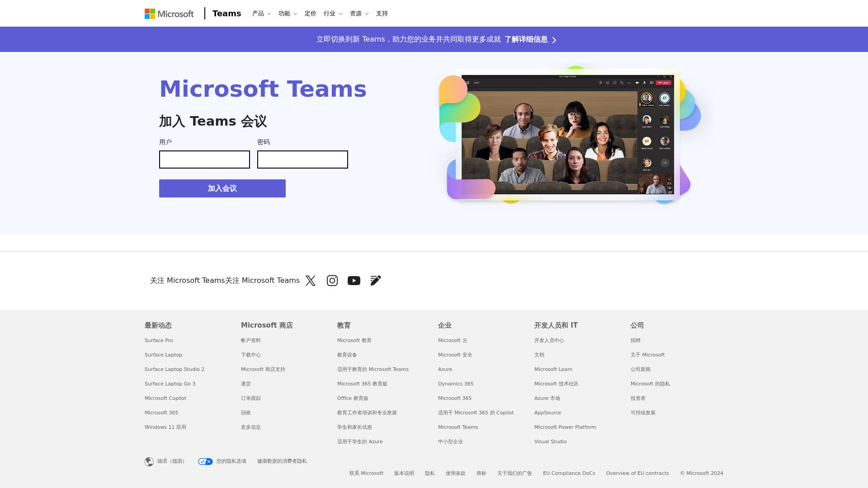Open 开发人员中心 link
The image size is (868, 488).
point(549,340)
